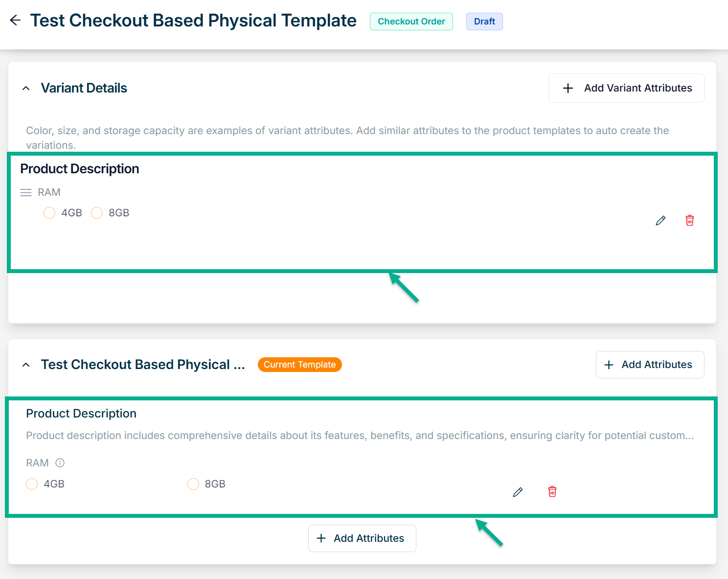This screenshot has width=728, height=579.
Task: Delete RAM variant using trash icon in Variant Details
Action: tap(690, 221)
